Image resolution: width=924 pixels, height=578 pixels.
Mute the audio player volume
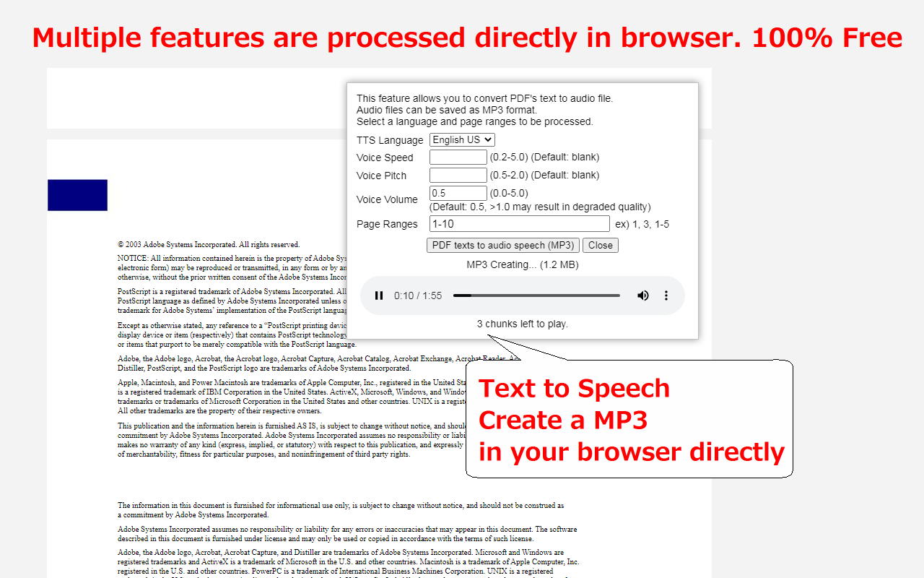(x=643, y=296)
